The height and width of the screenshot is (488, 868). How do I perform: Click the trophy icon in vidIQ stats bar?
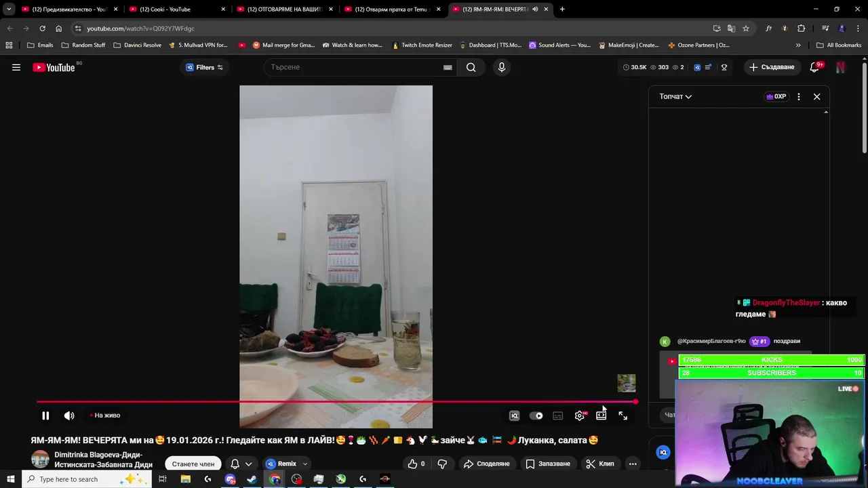(x=724, y=67)
